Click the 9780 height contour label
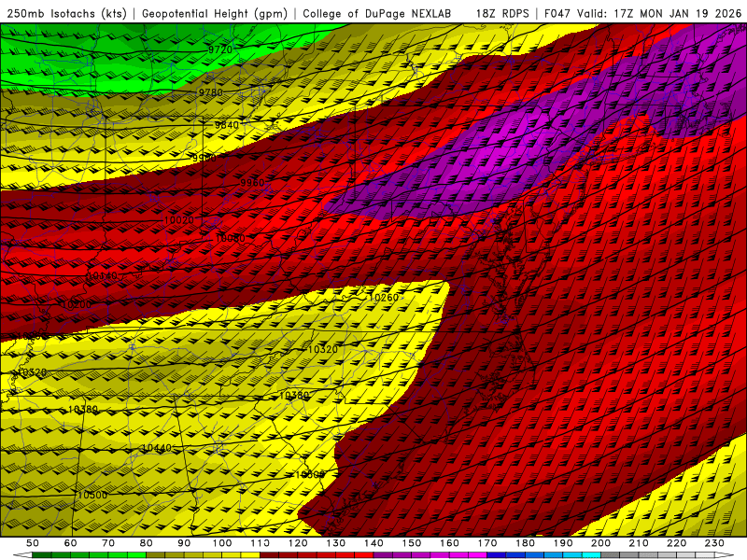The width and height of the screenshot is (747, 560). click(211, 92)
